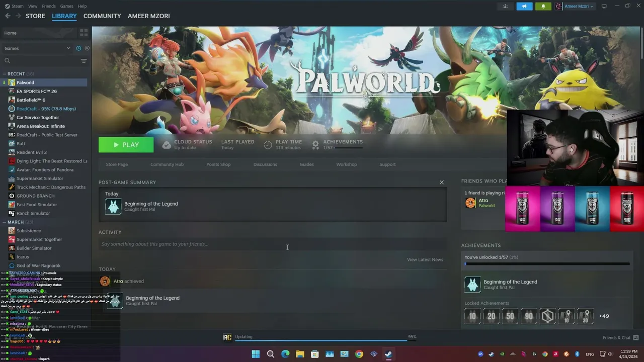Viewport: 644px width, 362px height.
Task: Open the Support link
Action: (387, 164)
